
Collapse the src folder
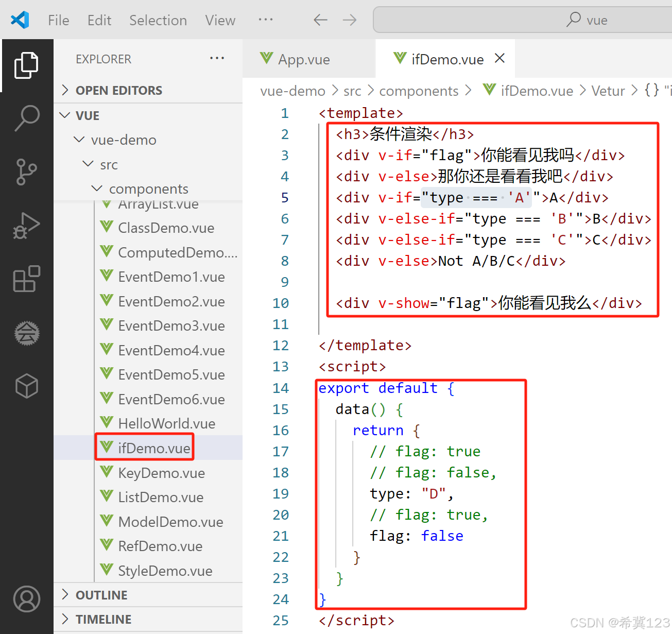(x=148, y=164)
